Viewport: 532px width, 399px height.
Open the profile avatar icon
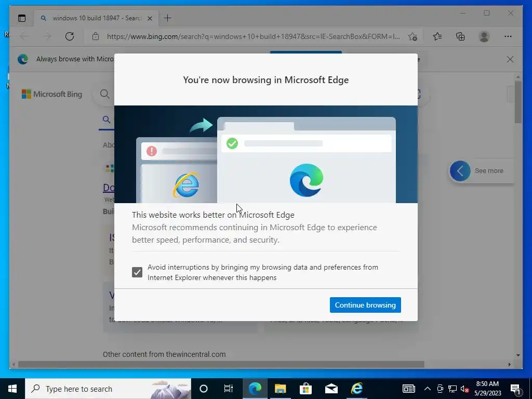point(484,36)
